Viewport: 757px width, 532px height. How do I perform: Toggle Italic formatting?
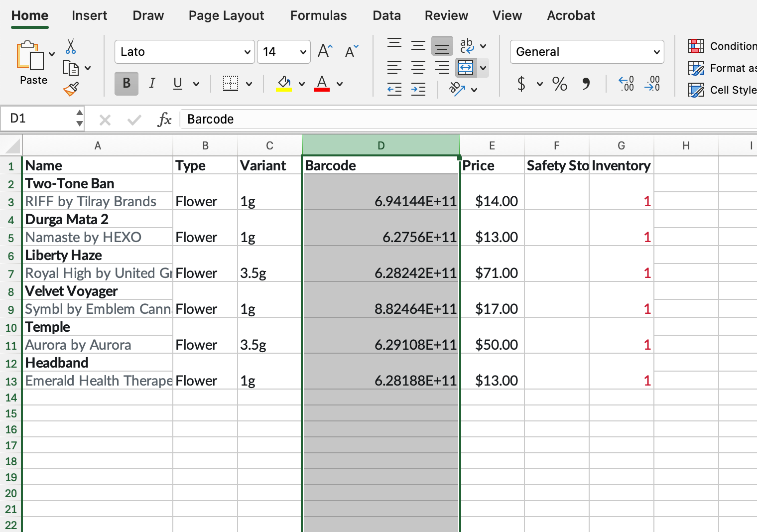152,83
